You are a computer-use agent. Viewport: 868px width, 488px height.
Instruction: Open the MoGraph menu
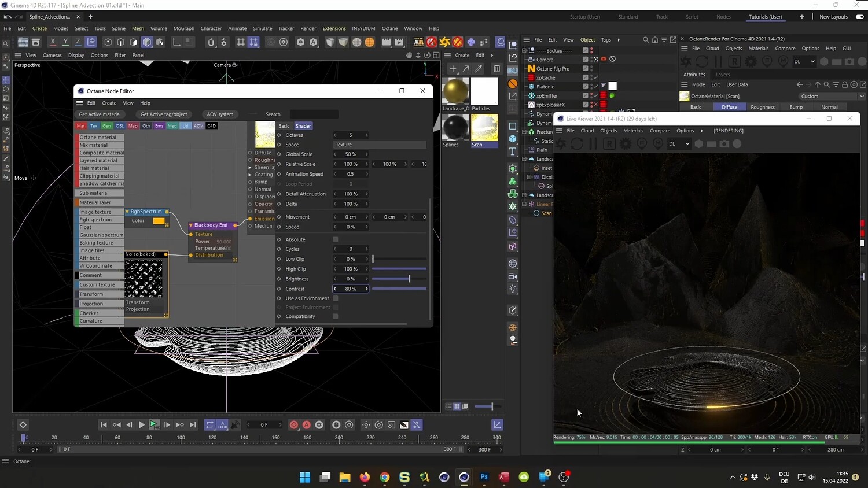coord(184,28)
